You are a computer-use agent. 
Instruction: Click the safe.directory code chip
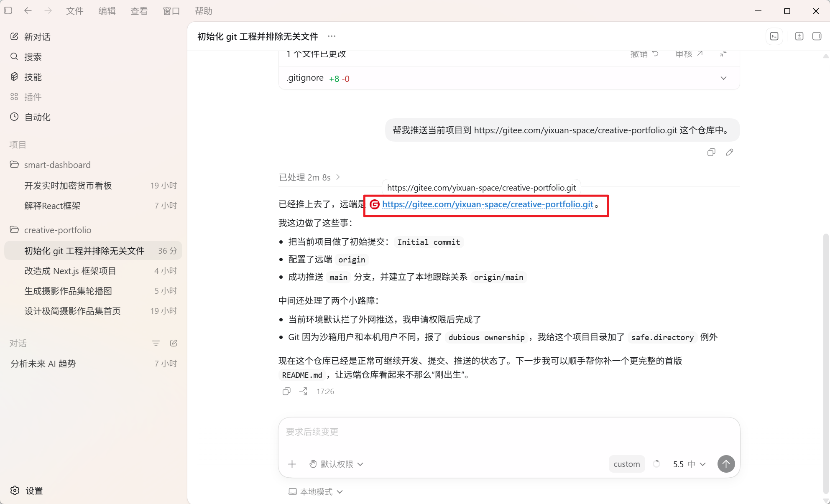(x=662, y=337)
